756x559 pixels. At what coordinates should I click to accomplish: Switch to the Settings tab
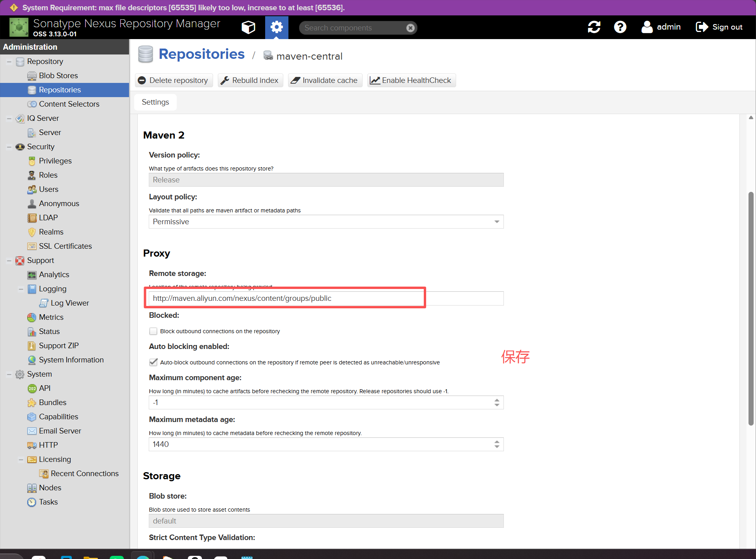click(155, 102)
